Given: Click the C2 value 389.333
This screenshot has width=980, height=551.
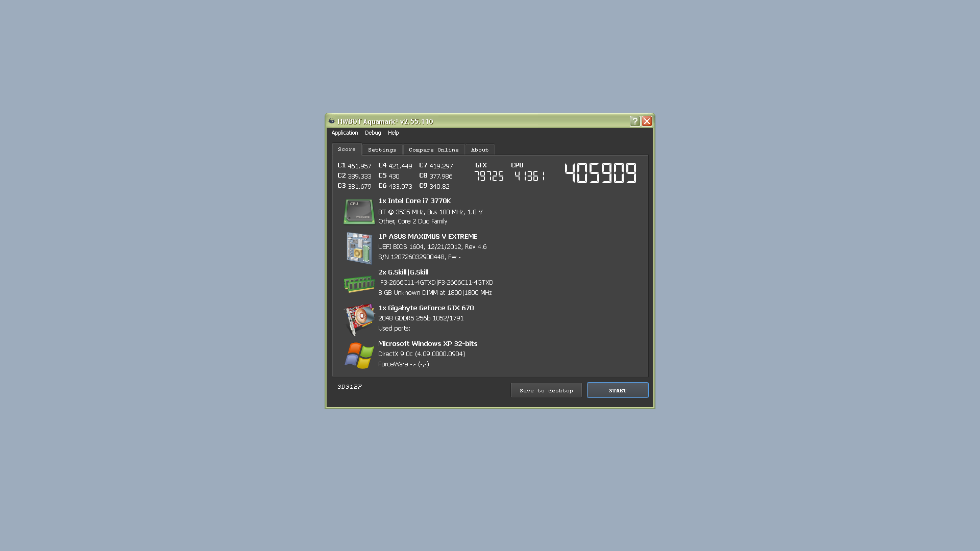Looking at the screenshot, I should pyautogui.click(x=359, y=176).
